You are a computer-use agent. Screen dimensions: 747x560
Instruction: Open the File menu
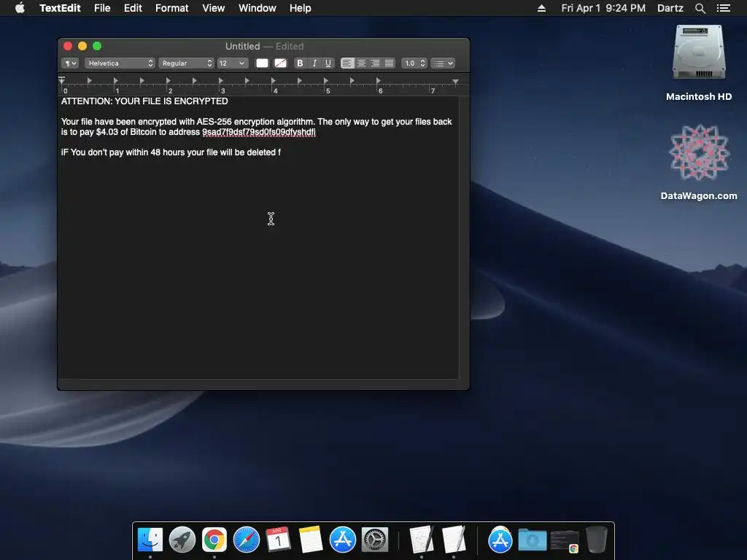pos(102,8)
